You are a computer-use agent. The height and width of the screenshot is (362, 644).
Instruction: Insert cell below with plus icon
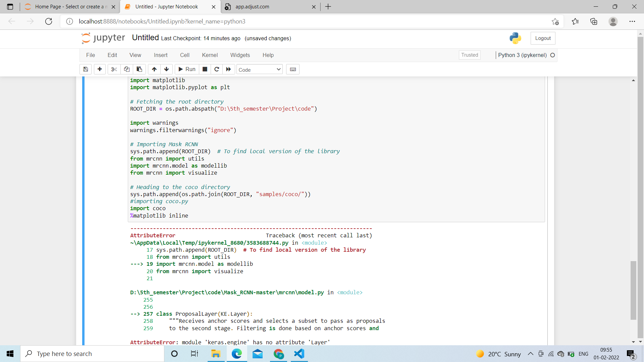100,69
